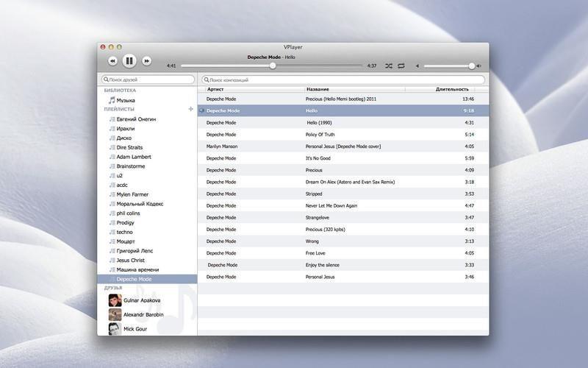This screenshot has height=368, width=588.
Task: Select the track Wrong
Action: 343,241
